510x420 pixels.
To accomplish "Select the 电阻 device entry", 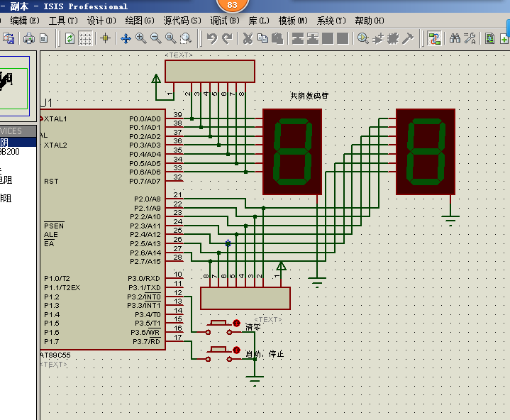I will click(6, 179).
